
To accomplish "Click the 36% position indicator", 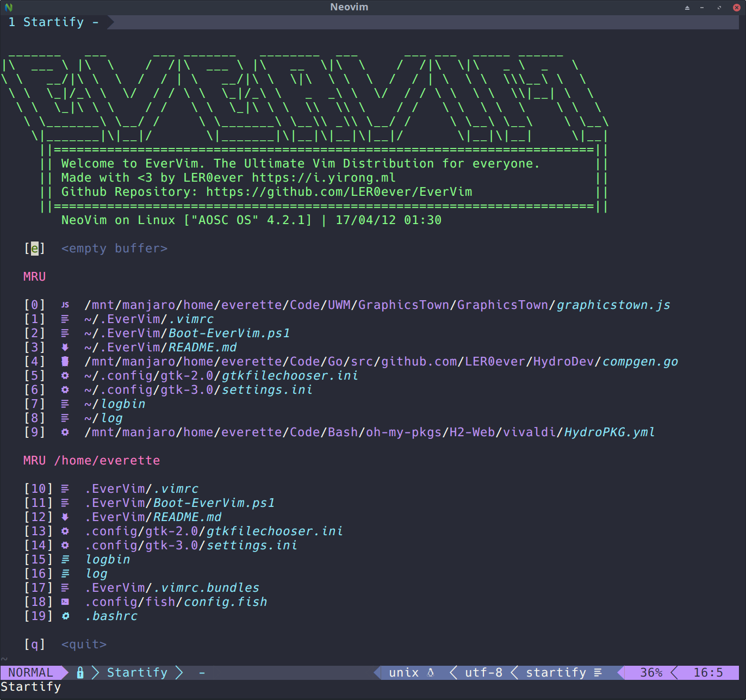I will pyautogui.click(x=651, y=673).
